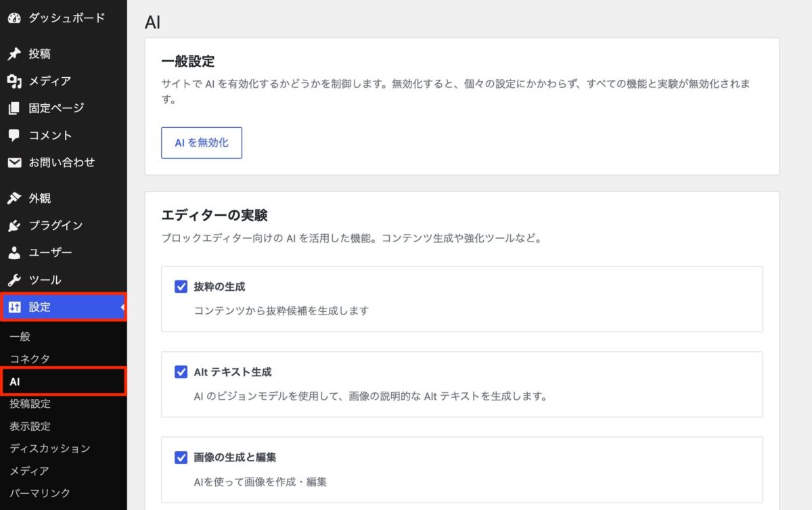Click the Pages icon beside 固定ページ
Screen dimensions: 812x510
14,108
